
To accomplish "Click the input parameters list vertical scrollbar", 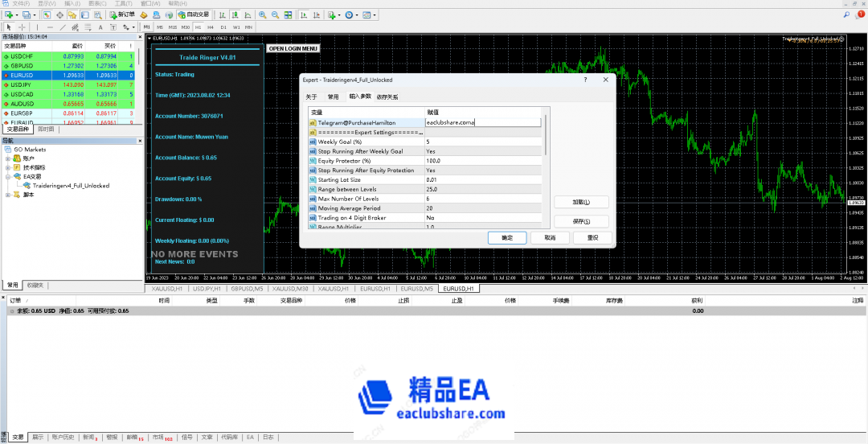I will (545, 161).
